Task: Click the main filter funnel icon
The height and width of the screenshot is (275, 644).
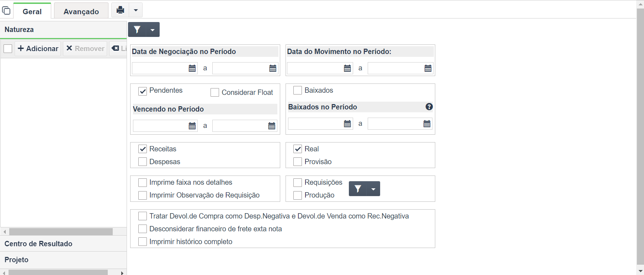Action: (x=137, y=29)
